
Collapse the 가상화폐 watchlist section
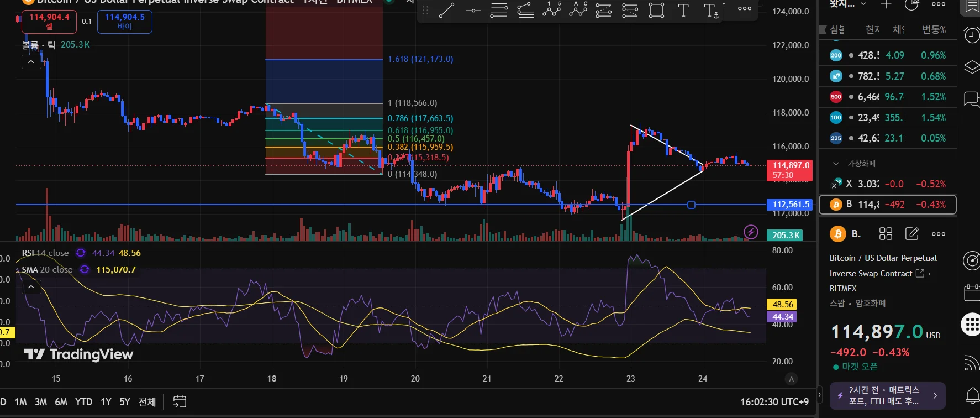point(836,164)
